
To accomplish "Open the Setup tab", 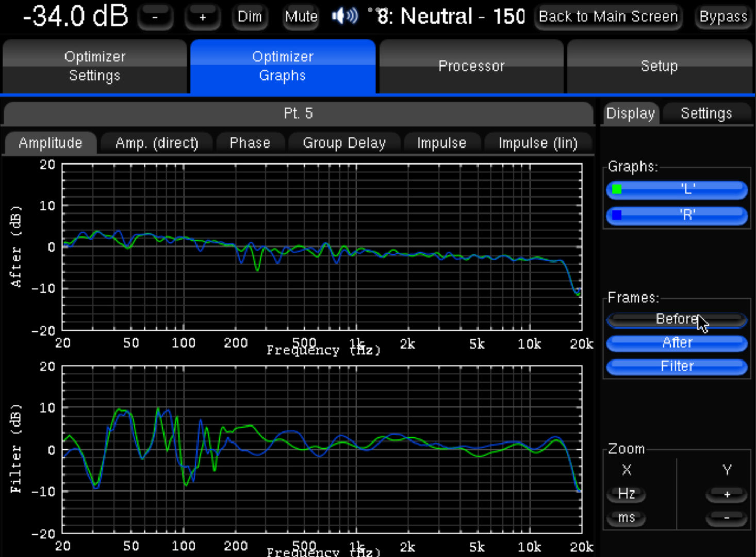I will click(x=659, y=66).
